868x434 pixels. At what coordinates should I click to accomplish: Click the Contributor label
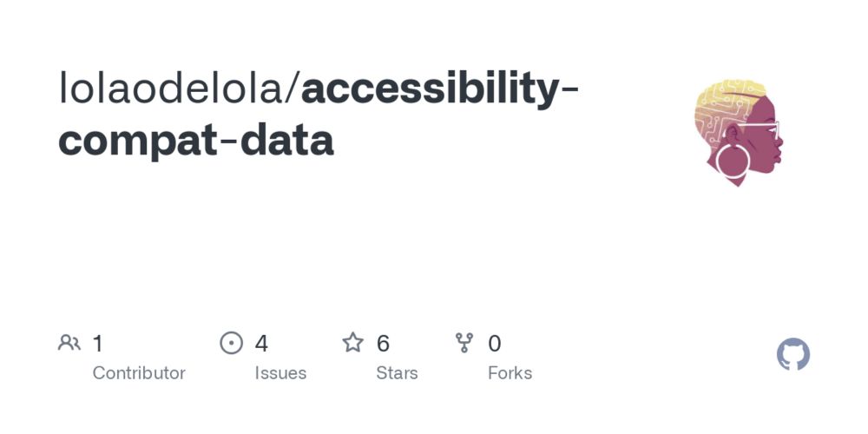pos(139,373)
